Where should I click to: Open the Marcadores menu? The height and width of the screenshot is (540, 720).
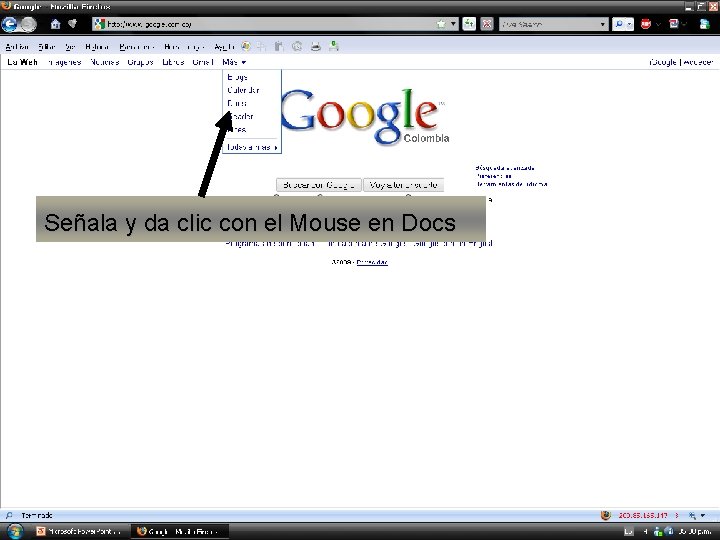[x=136, y=47]
